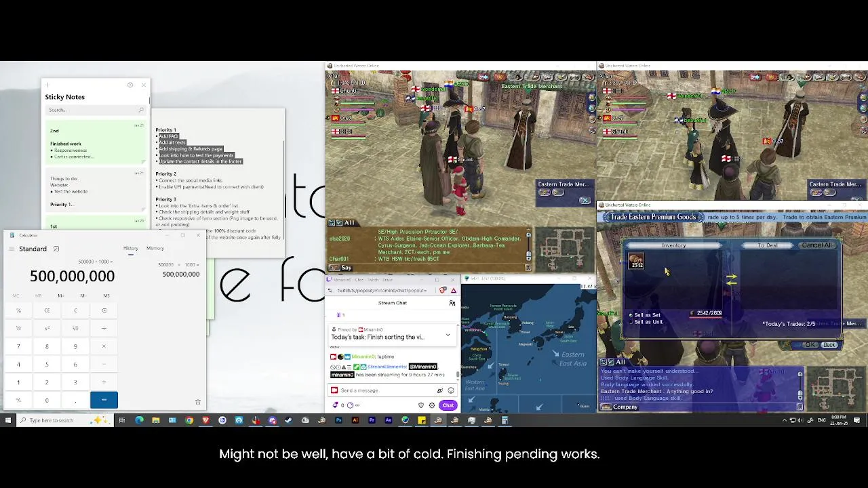Click the backspace key in Calculator
The width and height of the screenshot is (868, 488).
[104, 310]
